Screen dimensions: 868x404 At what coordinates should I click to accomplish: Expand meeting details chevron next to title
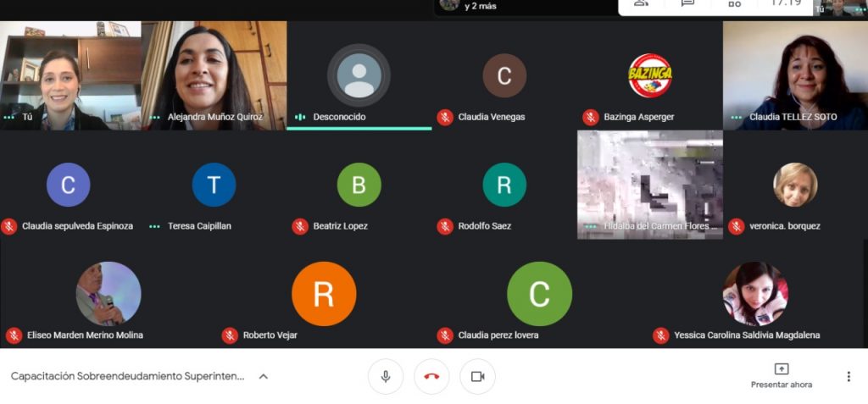[263, 376]
